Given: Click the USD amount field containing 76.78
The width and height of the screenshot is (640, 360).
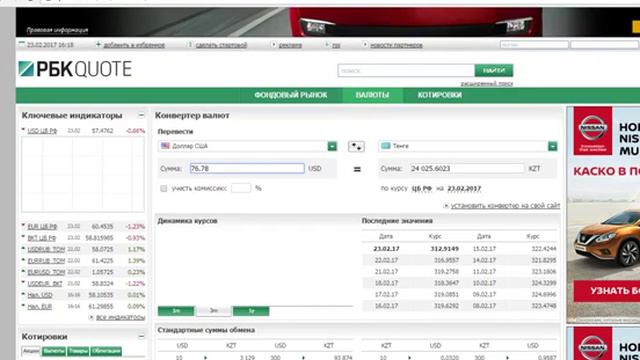Looking at the screenshot, I should [247, 168].
